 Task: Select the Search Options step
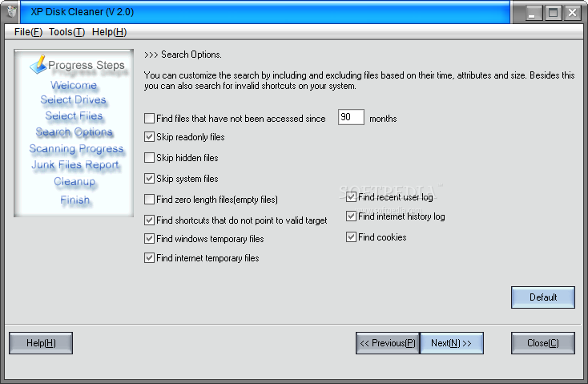(75, 132)
